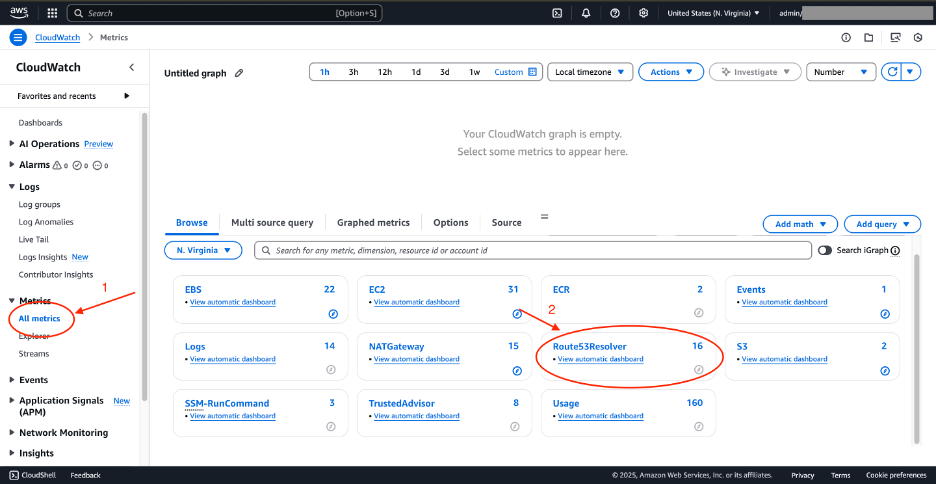
Task: View automatic dashboard for TrustedAdvisor
Action: coord(417,416)
